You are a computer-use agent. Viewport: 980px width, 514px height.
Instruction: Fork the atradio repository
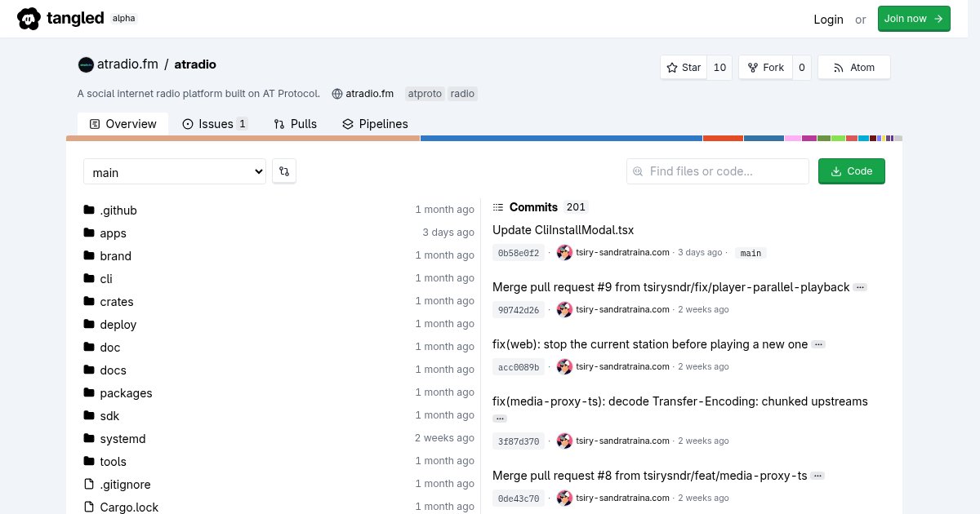click(x=764, y=68)
